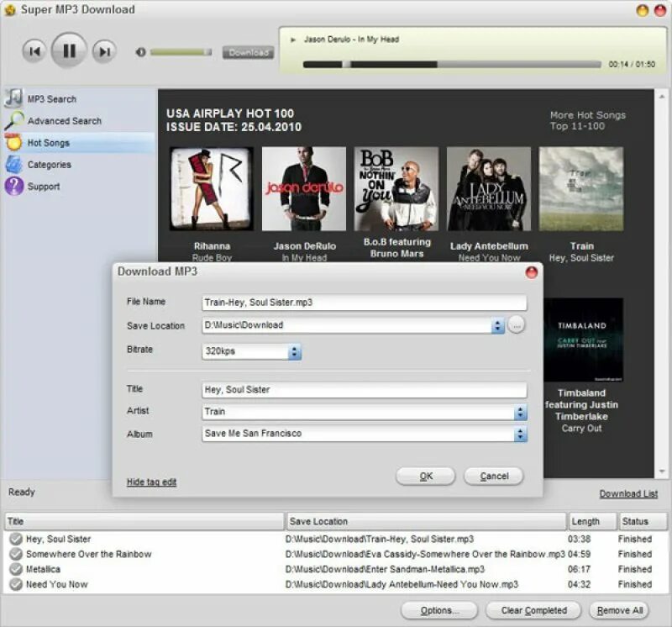Skip to the next track
Viewport: 672px width, 627px height.
(104, 51)
